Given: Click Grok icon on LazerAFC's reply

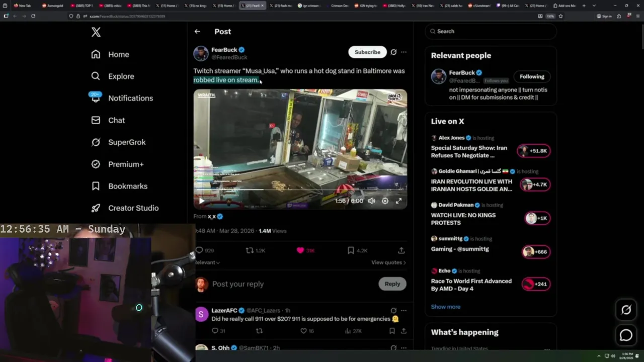Looking at the screenshot, I should (393, 311).
